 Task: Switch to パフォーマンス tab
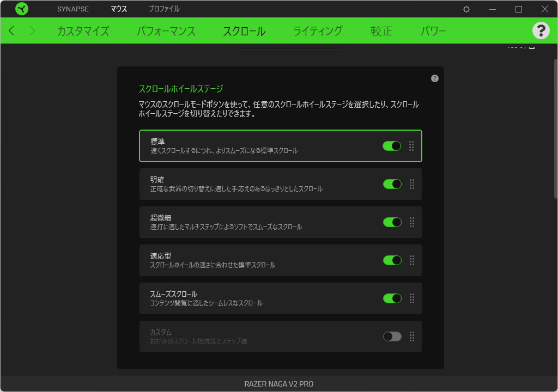tap(166, 31)
